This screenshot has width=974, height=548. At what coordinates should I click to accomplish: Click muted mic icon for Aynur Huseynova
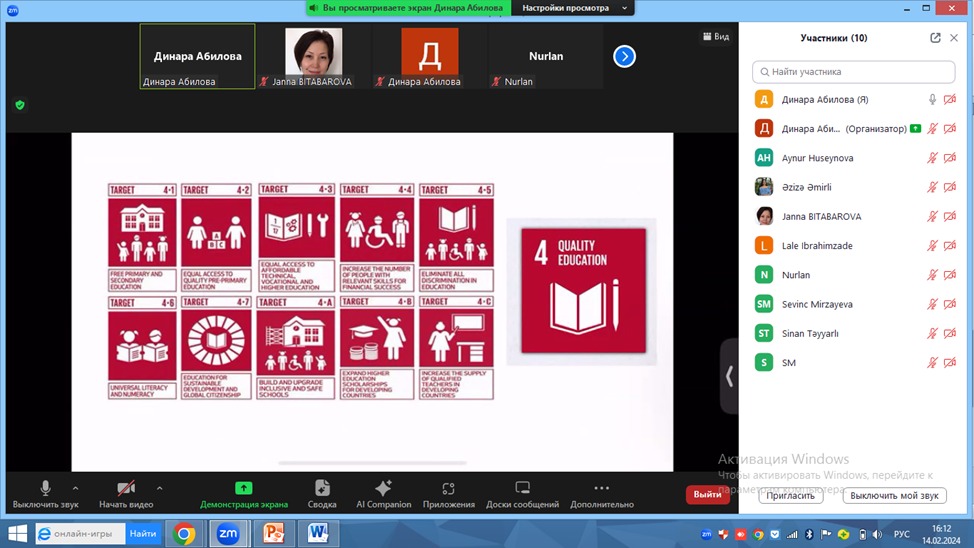coord(932,158)
